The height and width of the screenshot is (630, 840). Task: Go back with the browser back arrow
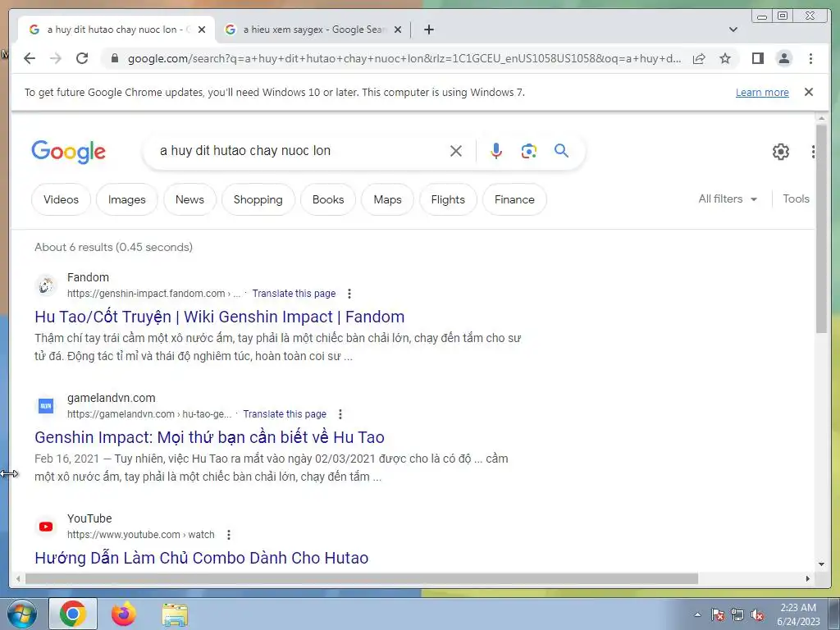(30, 58)
